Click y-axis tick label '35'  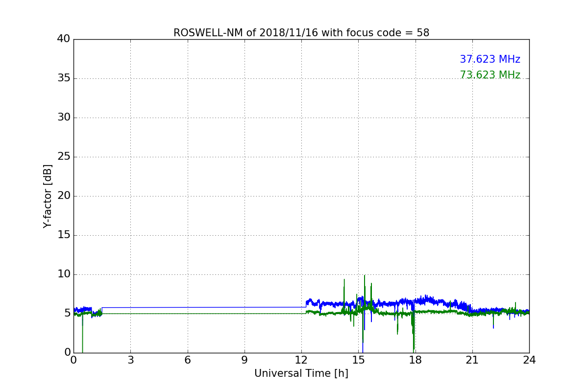64,78
